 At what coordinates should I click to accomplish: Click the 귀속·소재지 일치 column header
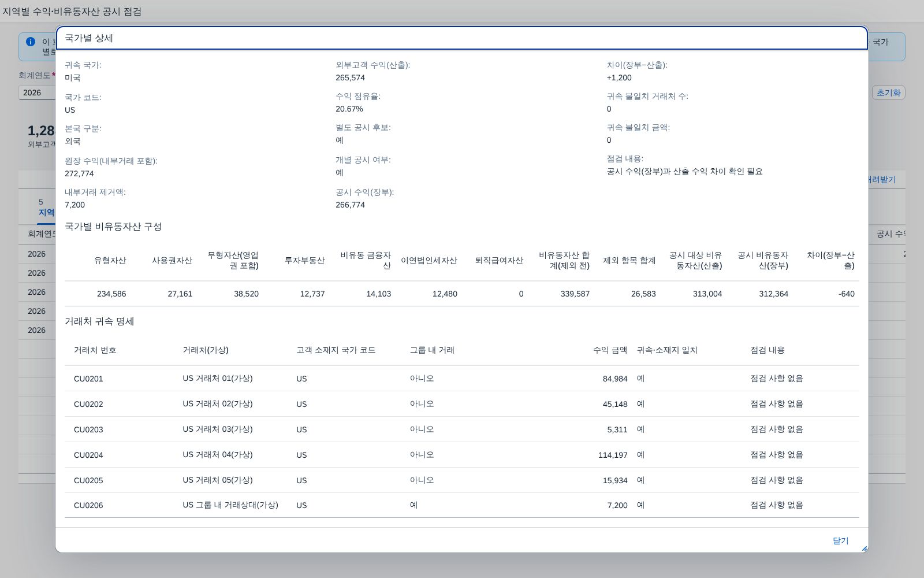pyautogui.click(x=667, y=350)
